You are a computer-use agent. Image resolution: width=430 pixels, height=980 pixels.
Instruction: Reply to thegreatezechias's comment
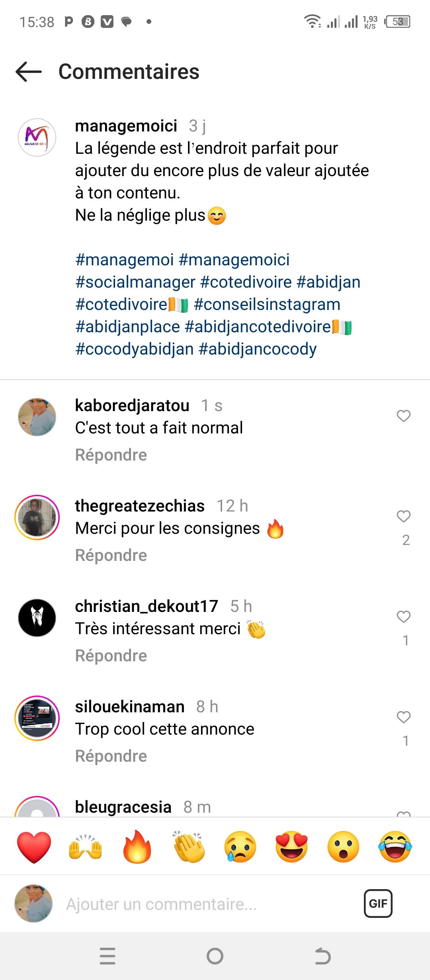[x=111, y=555]
